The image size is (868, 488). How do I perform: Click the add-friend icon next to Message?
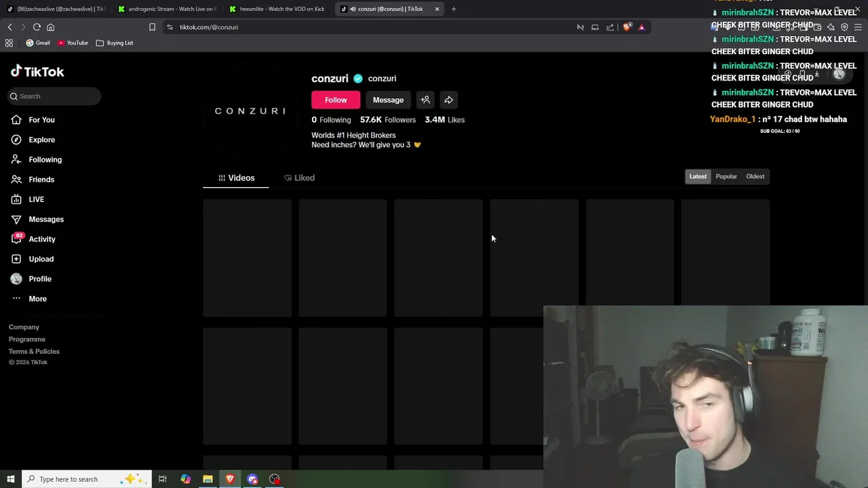tap(425, 100)
